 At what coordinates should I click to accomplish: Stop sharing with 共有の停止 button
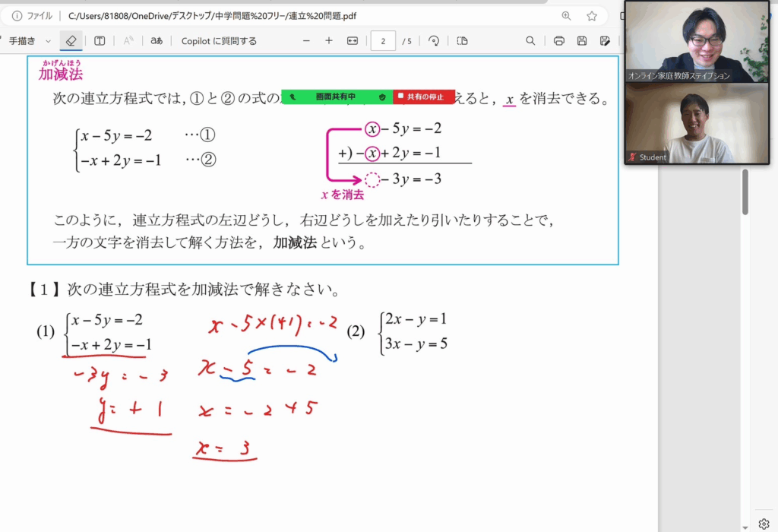(424, 97)
